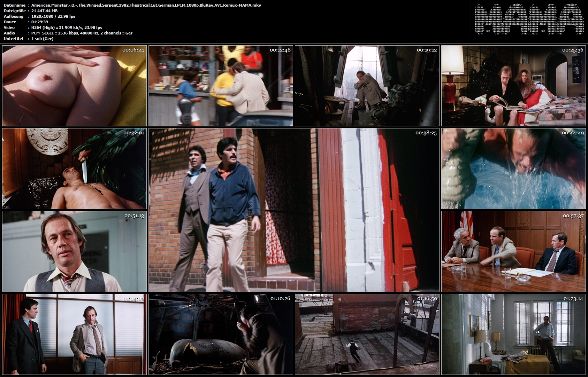Viewport: 588px width, 377px height.
Task: Click the large center frame at 00:38:25
Action: click(294, 210)
